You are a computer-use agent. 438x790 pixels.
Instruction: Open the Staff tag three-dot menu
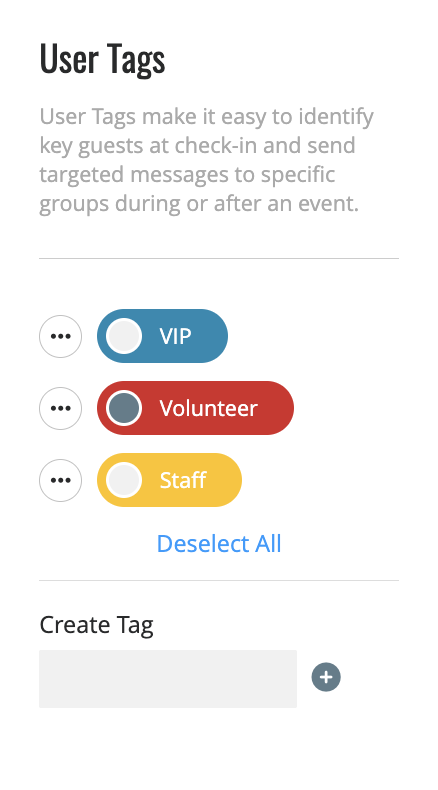tap(60, 480)
